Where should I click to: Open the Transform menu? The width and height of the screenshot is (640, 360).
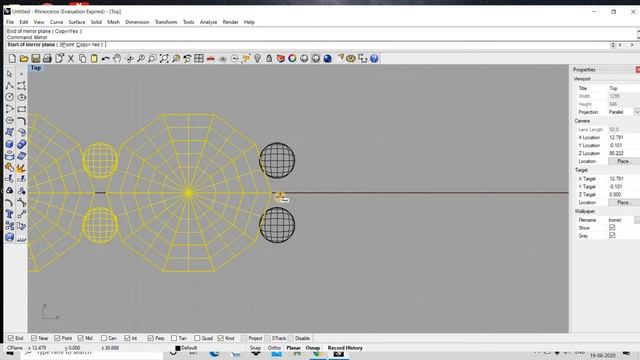tap(166, 22)
